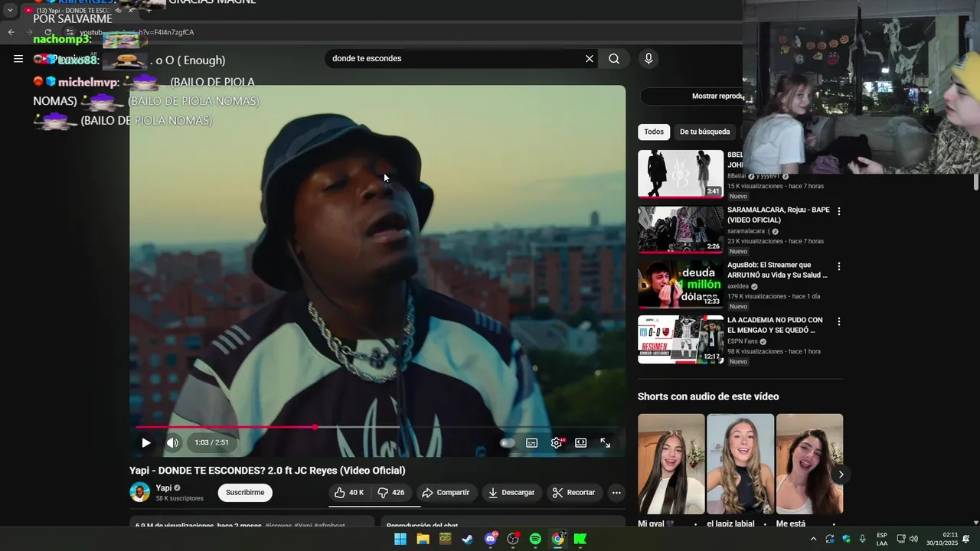Open the Windows notifications bell
980x551 pixels.
click(966, 539)
